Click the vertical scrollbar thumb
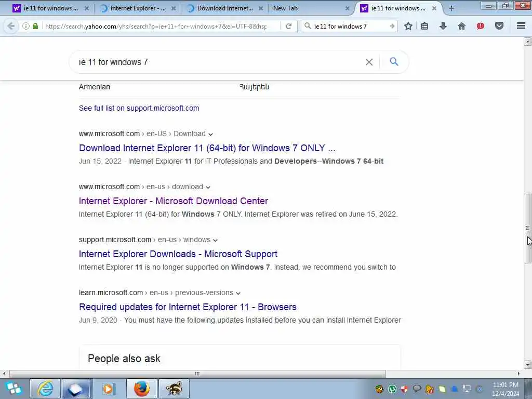The height and width of the screenshot is (399, 532). (527, 228)
